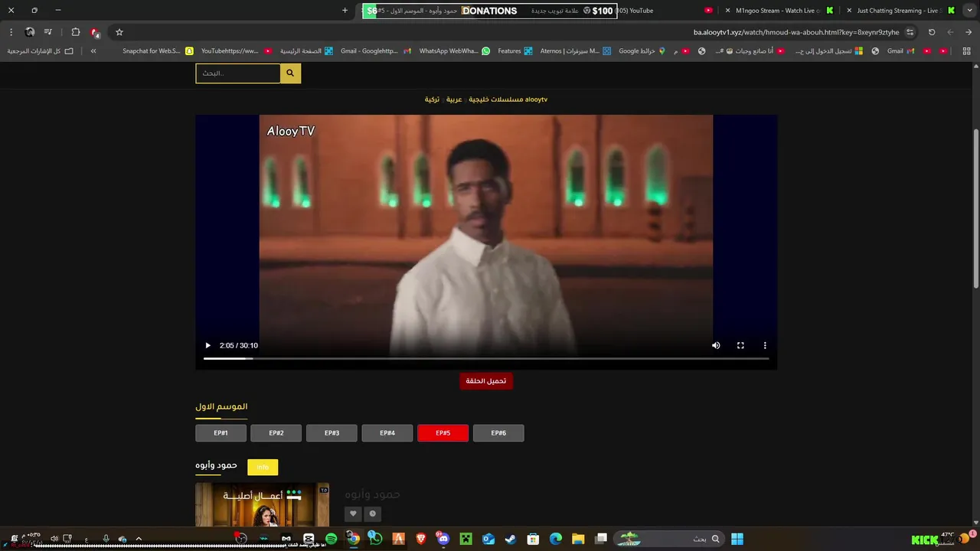
Task: Open the tab list dropdown arrow
Action: click(x=969, y=11)
